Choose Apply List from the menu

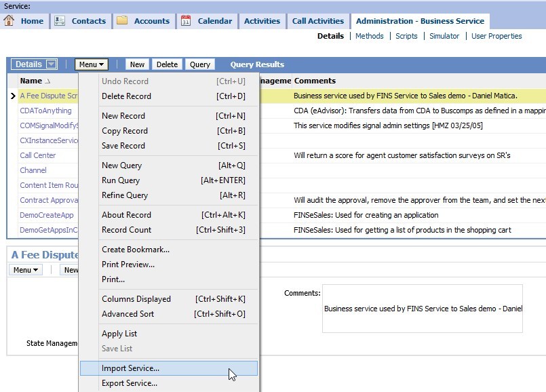click(169, 334)
